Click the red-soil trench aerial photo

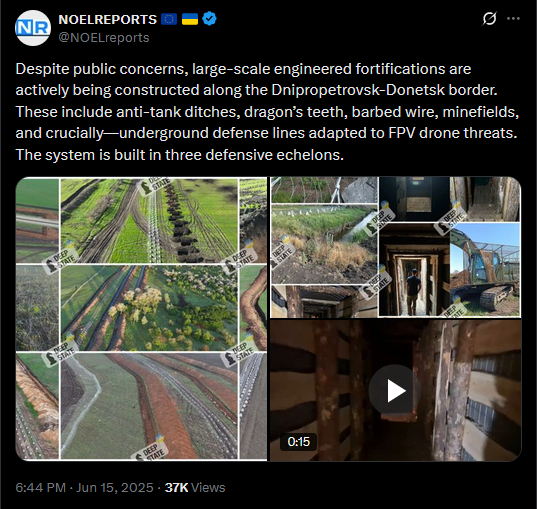pos(149,406)
